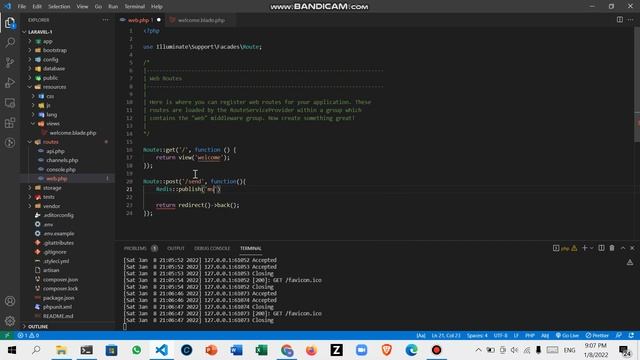Click UTF-8 encoding in status bar
Screen dimensions: 640x360
point(500,336)
